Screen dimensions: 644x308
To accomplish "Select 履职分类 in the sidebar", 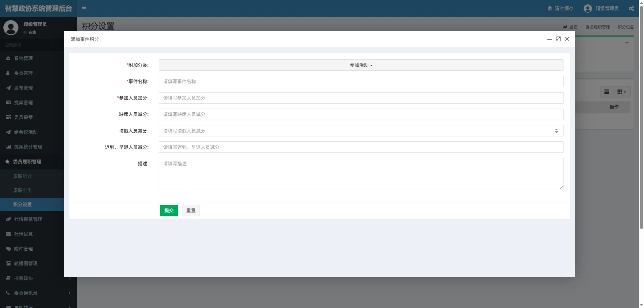I will (22, 190).
